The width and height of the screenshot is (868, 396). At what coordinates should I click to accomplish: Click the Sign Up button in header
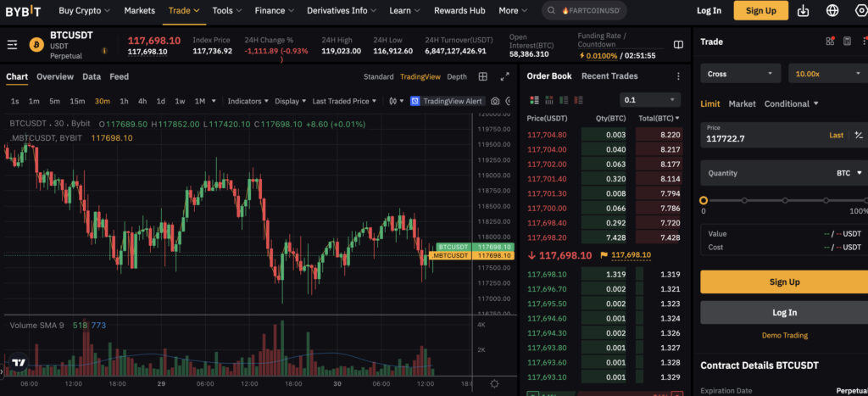click(x=761, y=10)
